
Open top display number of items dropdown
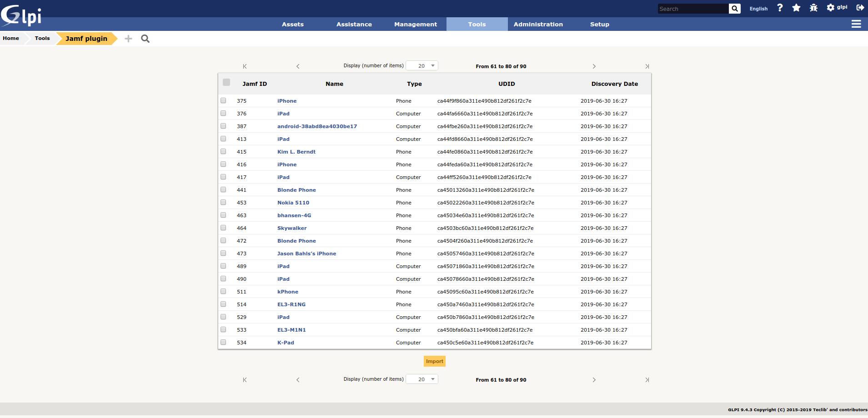point(422,66)
